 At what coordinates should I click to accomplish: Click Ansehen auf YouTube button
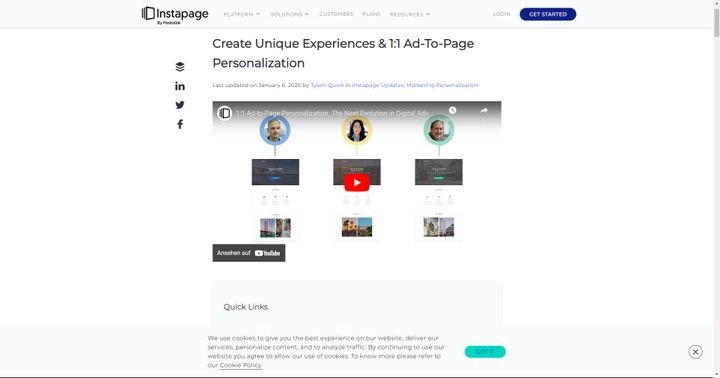(248, 253)
